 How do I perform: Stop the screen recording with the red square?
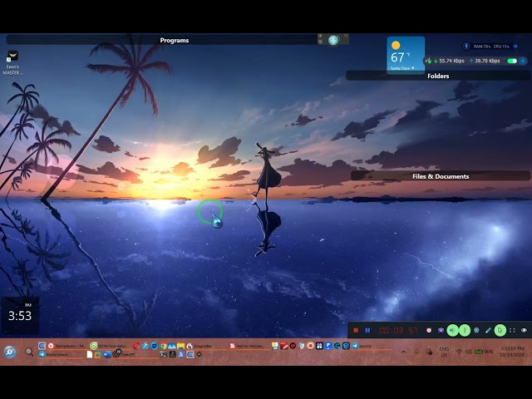point(356,330)
